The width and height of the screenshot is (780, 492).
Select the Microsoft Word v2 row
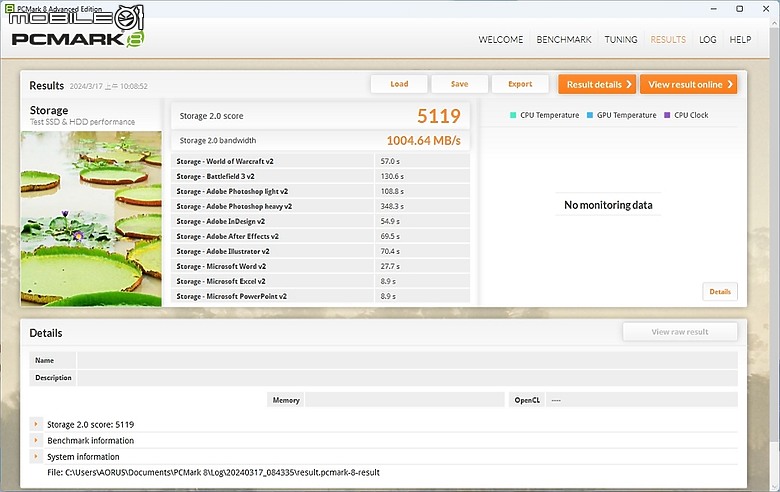click(321, 266)
